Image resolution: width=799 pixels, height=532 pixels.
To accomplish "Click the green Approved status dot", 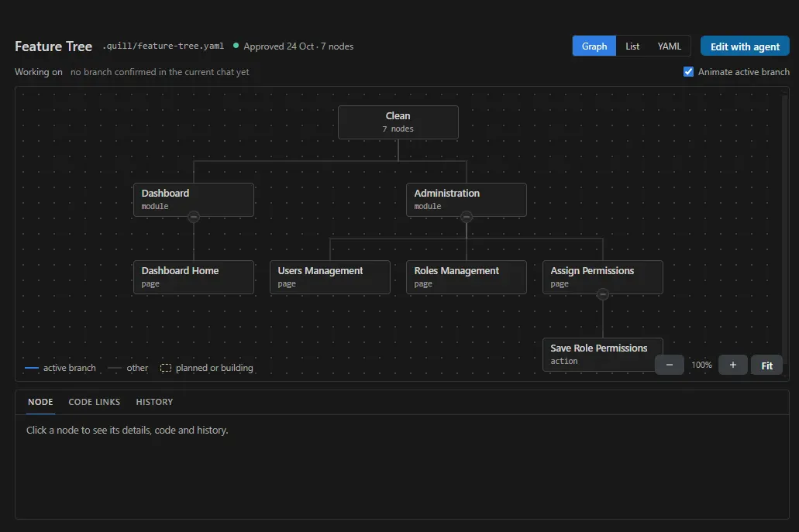I will pos(236,46).
